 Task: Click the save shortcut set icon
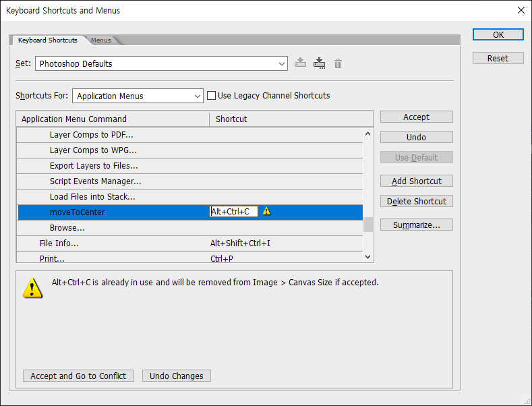[300, 63]
